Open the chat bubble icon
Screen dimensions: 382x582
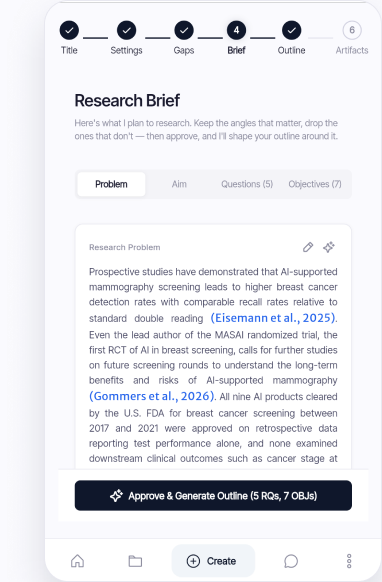[x=291, y=561]
